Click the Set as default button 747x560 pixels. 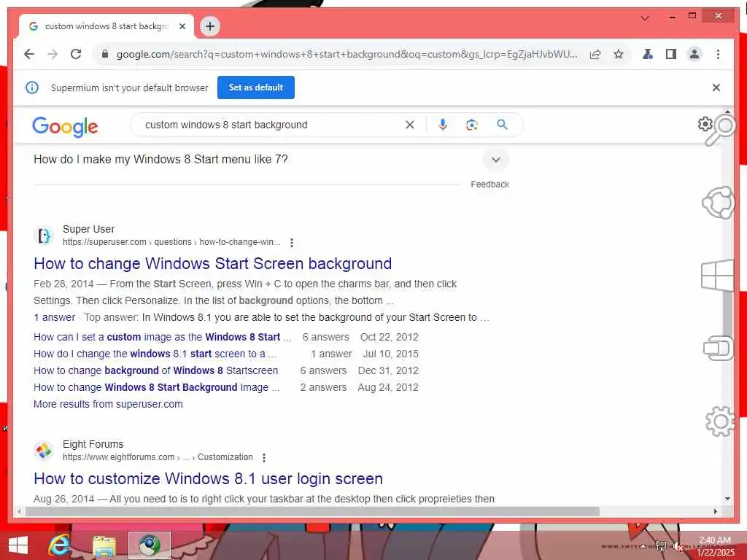(x=256, y=87)
